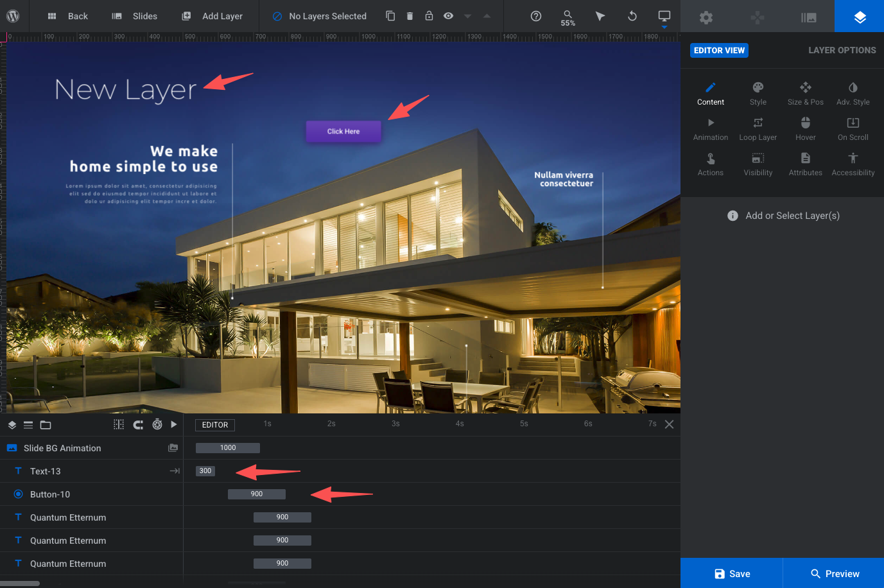Open the help question mark icon

[x=536, y=16]
